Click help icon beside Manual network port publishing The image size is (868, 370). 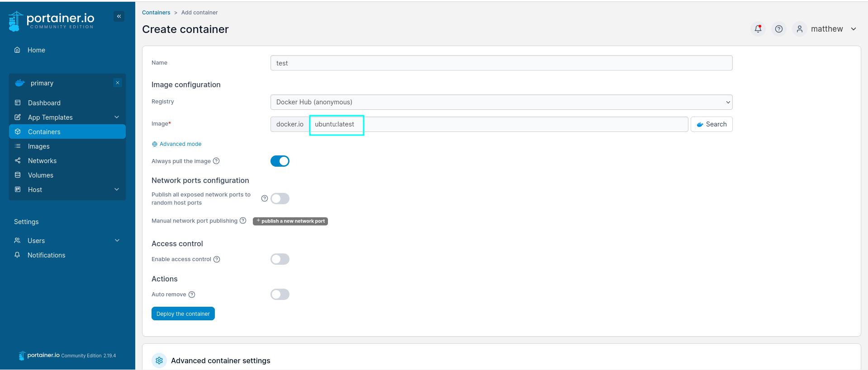point(243,220)
